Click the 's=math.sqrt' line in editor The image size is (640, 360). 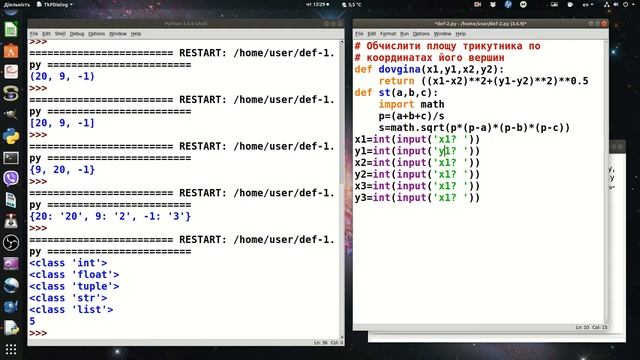coord(474,128)
